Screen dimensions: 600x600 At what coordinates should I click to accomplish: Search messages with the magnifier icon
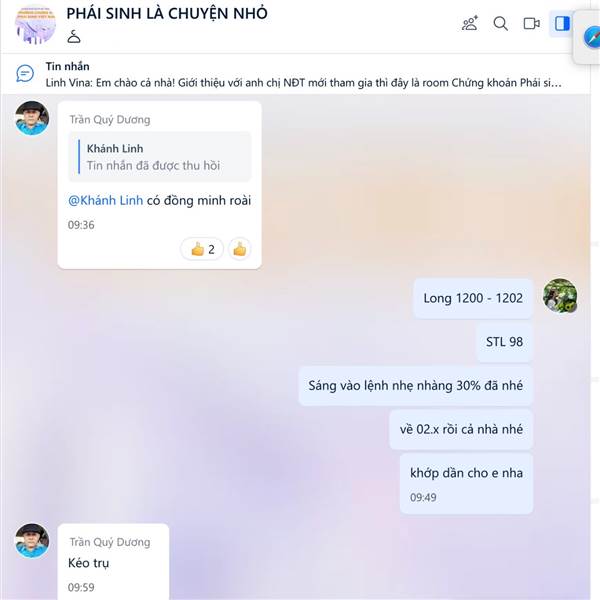point(501,23)
